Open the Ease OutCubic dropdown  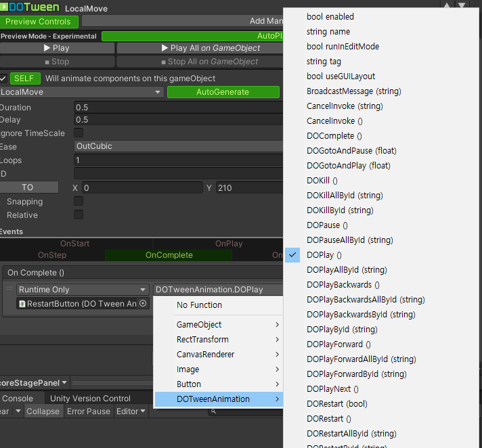point(179,146)
